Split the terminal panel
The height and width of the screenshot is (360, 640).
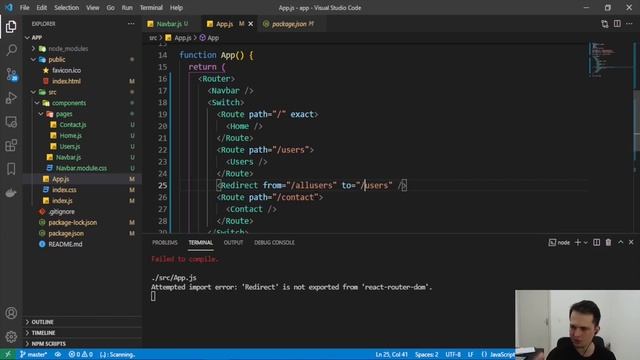point(596,242)
